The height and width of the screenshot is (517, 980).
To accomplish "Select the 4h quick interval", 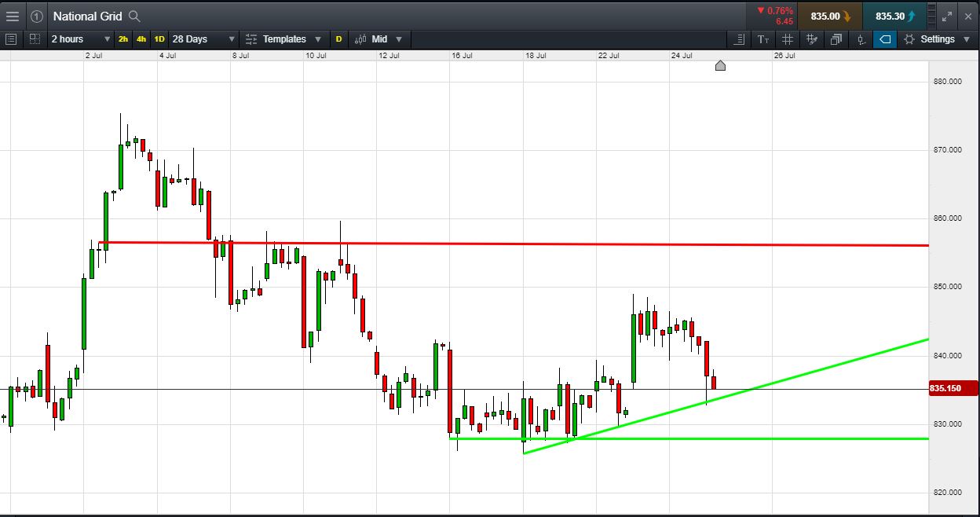I will [141, 38].
